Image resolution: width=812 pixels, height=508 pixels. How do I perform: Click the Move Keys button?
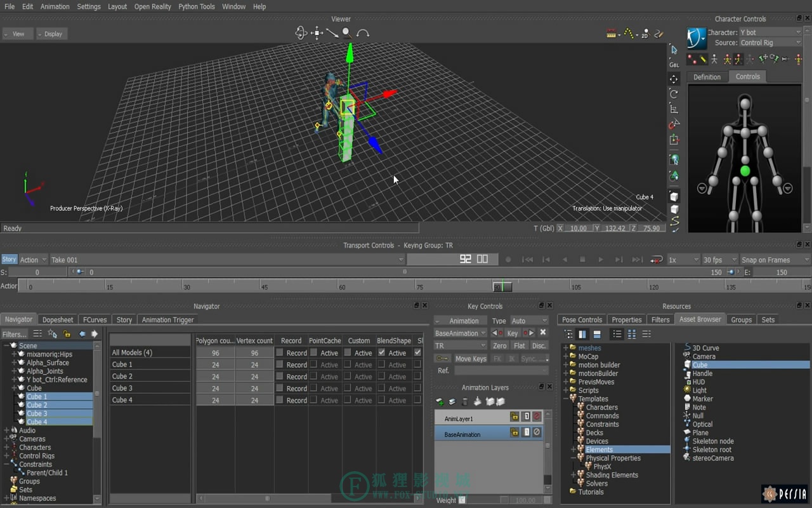tap(471, 359)
